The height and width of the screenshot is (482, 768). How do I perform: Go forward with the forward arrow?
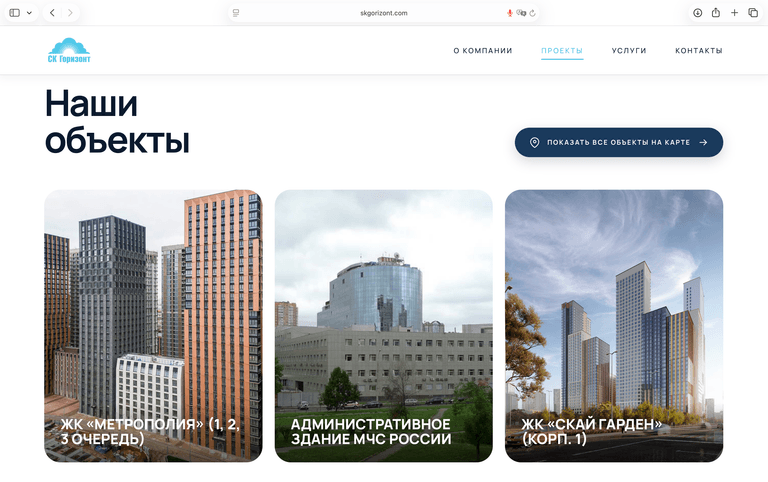point(70,13)
